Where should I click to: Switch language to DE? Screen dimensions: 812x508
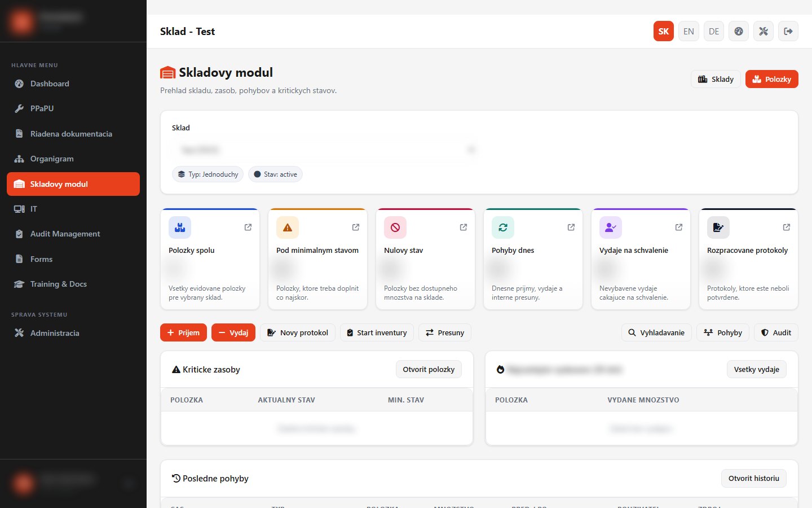click(714, 32)
